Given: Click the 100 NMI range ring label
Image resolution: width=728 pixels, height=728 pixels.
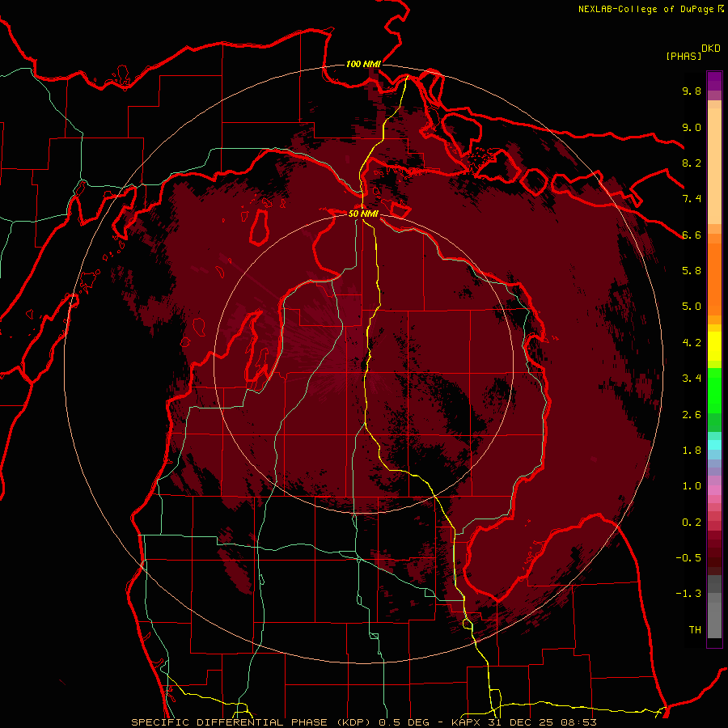Looking at the screenshot, I should (363, 64).
